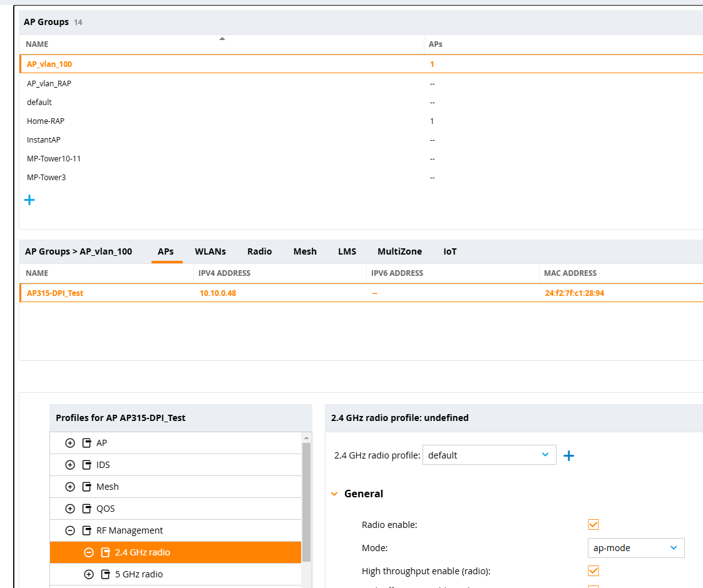Collapse the RF Management node

[70, 530]
